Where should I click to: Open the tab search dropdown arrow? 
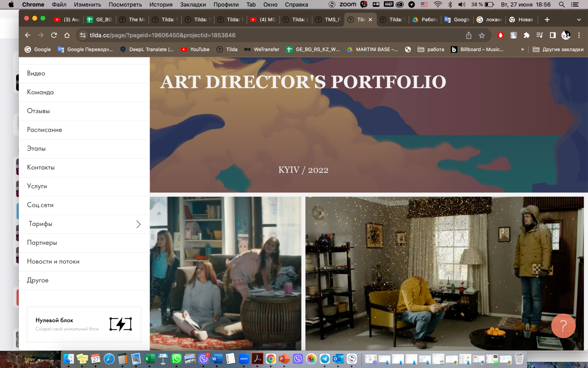click(x=579, y=20)
